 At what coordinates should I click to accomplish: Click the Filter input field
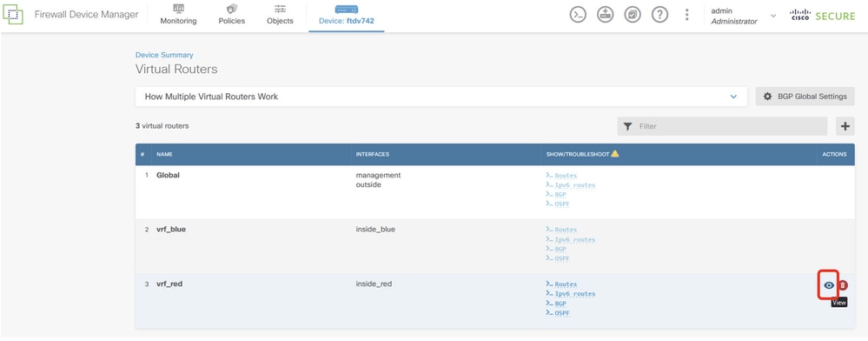(x=722, y=126)
